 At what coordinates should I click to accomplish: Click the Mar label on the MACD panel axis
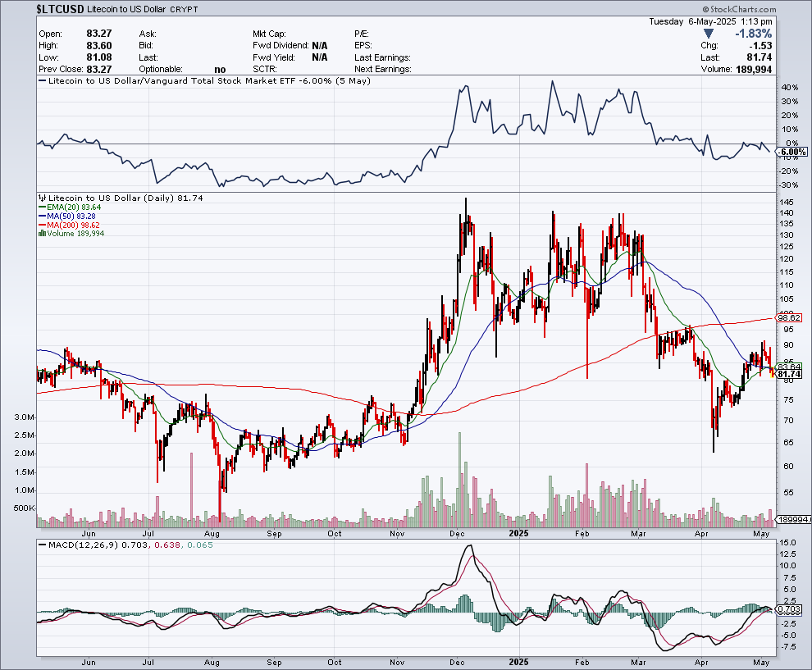tap(638, 663)
